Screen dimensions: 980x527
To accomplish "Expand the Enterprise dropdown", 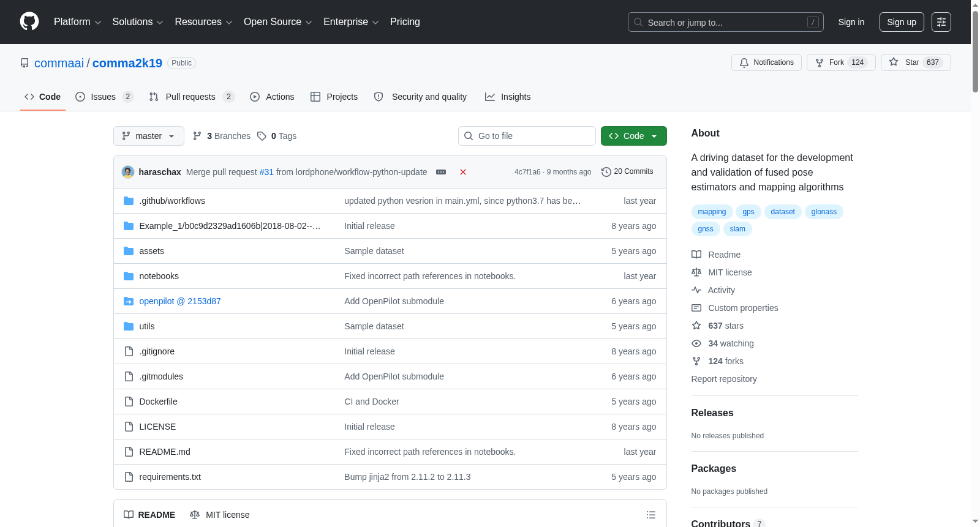I will coord(351,22).
